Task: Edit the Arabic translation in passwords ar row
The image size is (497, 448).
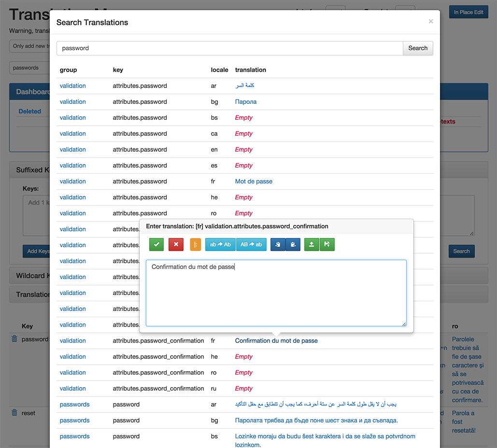Action: point(316,404)
